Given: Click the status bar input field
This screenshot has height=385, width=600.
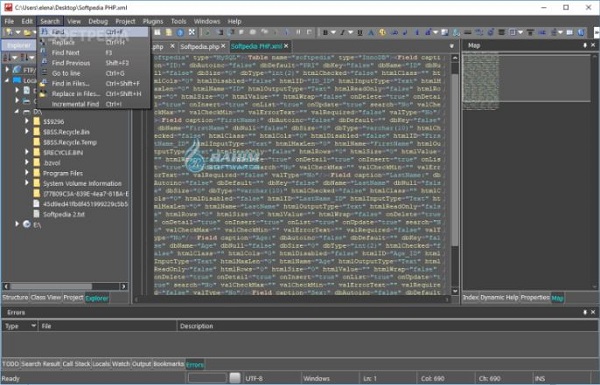Looking at the screenshot, I should (x=207, y=378).
